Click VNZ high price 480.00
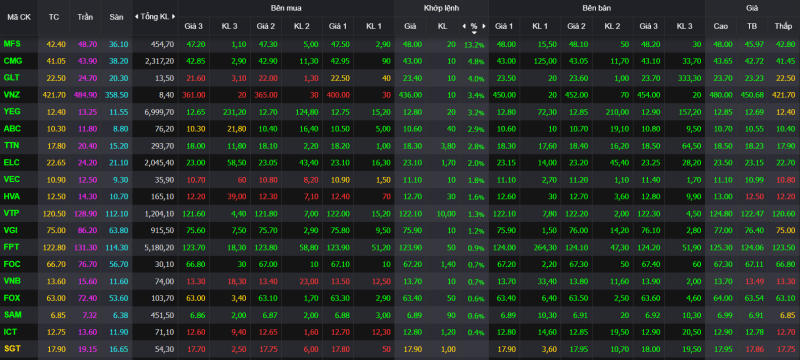 coord(720,95)
